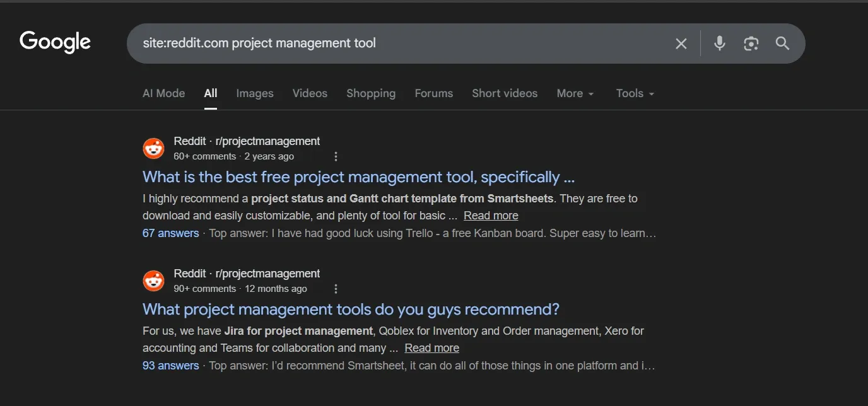Select the All results tab

pos(211,93)
